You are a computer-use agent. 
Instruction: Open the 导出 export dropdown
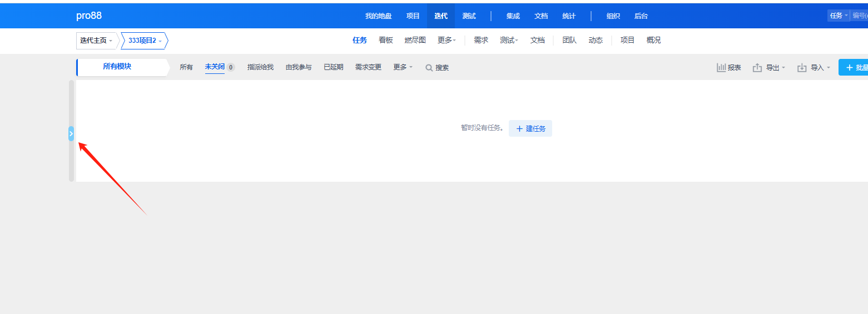pyautogui.click(x=769, y=68)
